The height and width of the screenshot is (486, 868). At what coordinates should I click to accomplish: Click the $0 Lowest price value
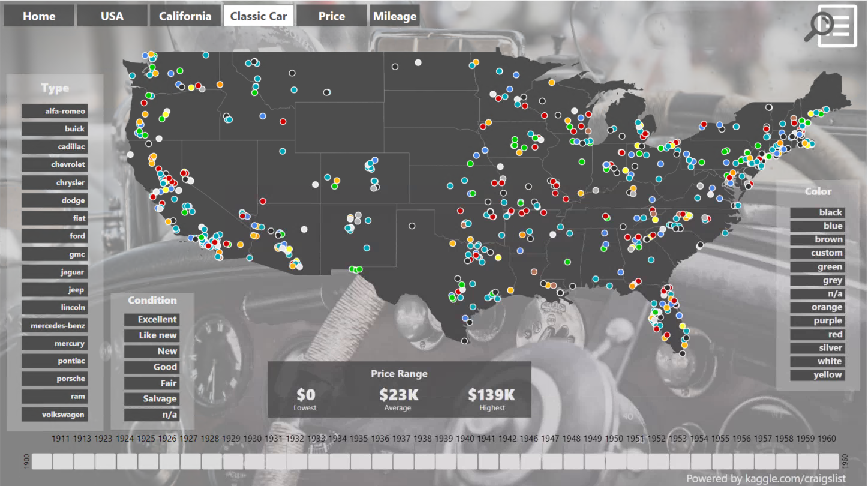pyautogui.click(x=306, y=395)
